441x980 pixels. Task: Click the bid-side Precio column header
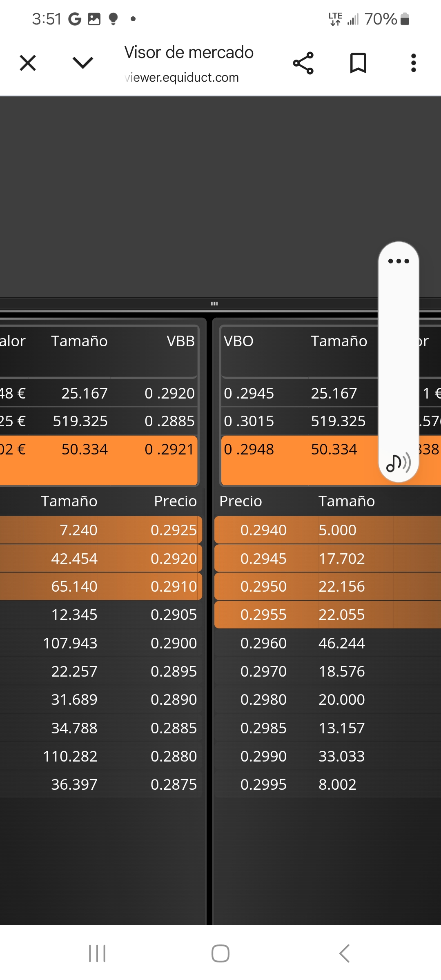175,501
